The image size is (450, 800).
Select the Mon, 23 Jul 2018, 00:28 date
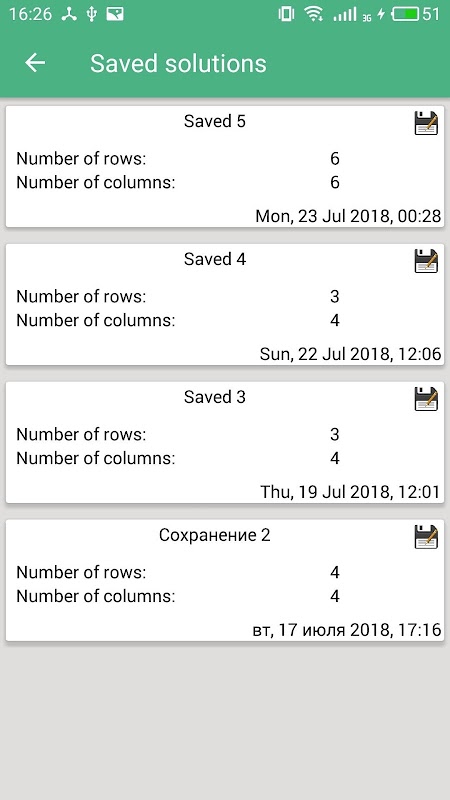click(x=348, y=216)
